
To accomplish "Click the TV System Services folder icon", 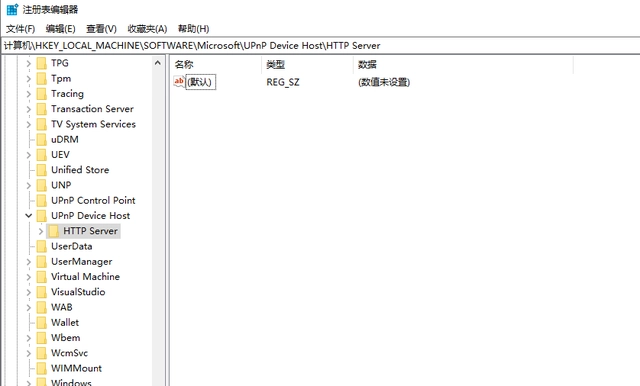I will pyautogui.click(x=42, y=124).
